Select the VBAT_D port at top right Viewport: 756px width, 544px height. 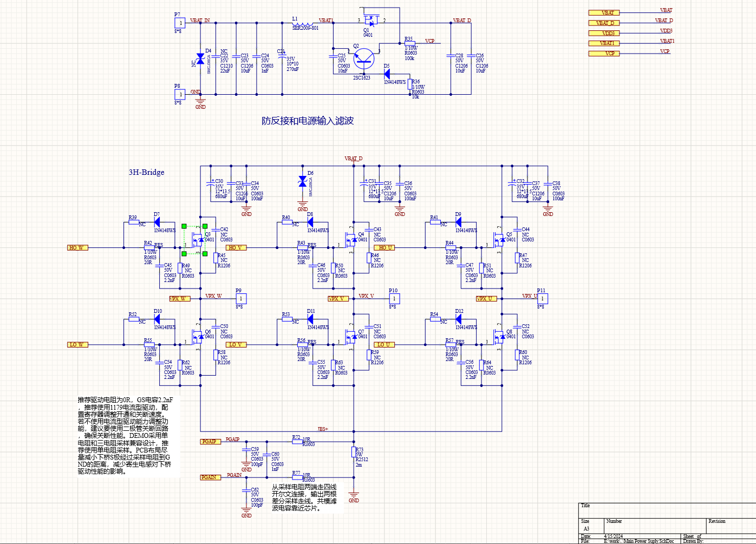[604, 23]
